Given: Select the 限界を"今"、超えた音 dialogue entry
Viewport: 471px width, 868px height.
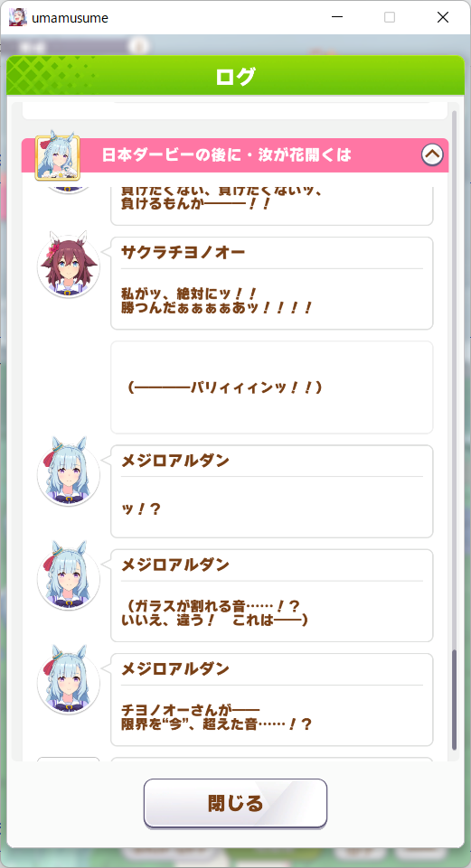Looking at the screenshot, I should (271, 700).
